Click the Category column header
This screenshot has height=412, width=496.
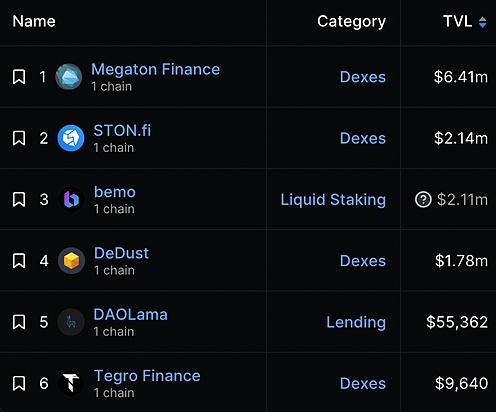pos(351,22)
